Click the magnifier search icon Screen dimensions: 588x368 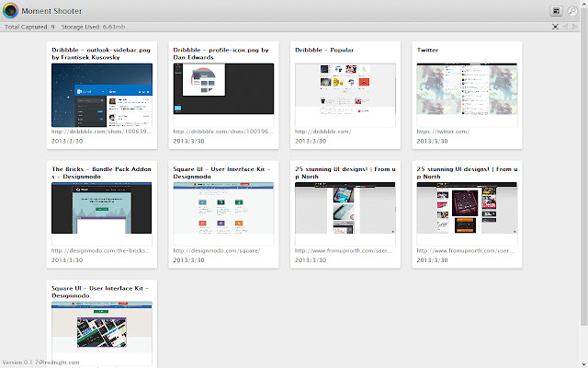click(572, 11)
